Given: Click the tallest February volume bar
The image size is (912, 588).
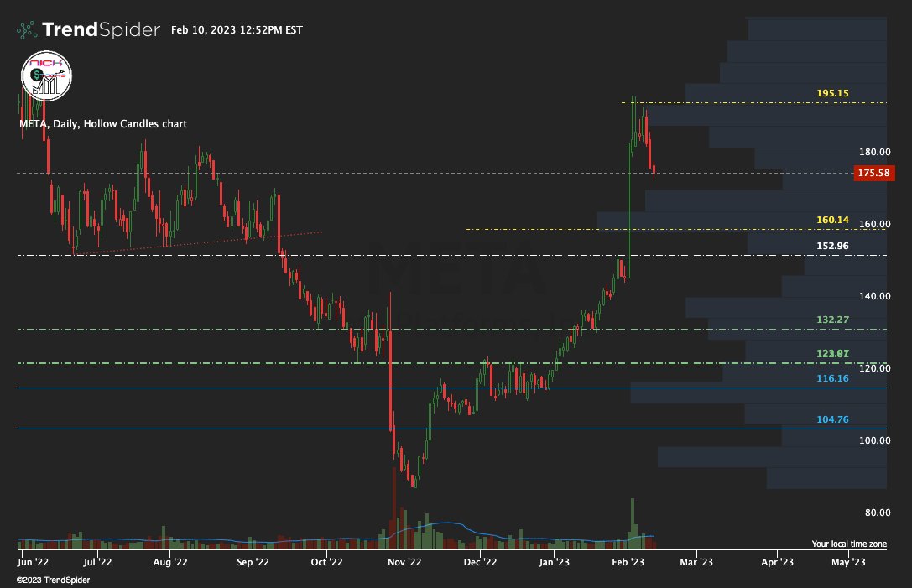Looking at the screenshot, I should coord(633,523).
